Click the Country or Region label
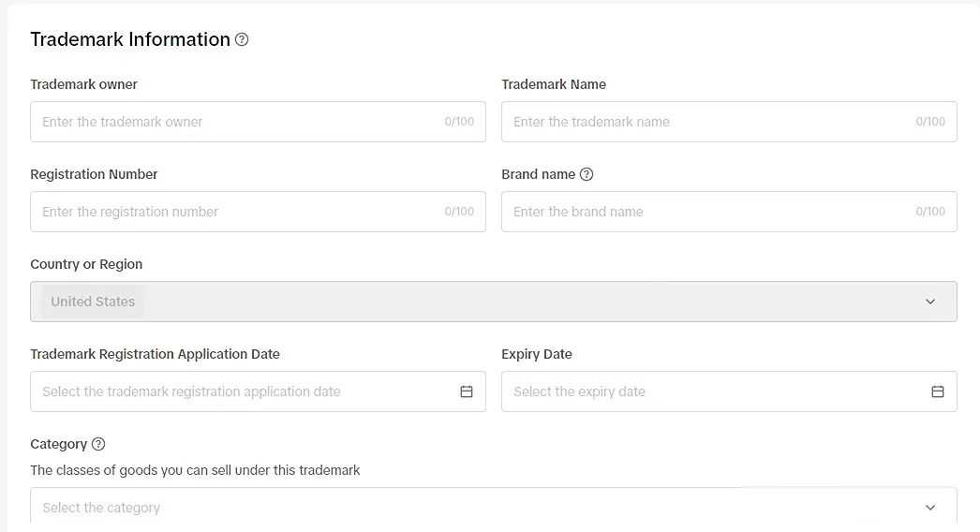This screenshot has height=532, width=980. point(86,264)
